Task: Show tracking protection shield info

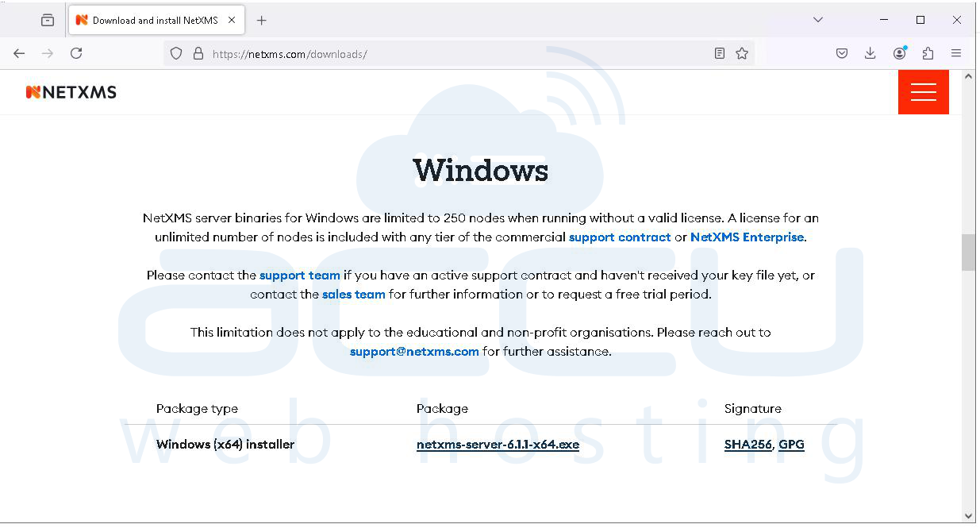Action: pos(176,53)
